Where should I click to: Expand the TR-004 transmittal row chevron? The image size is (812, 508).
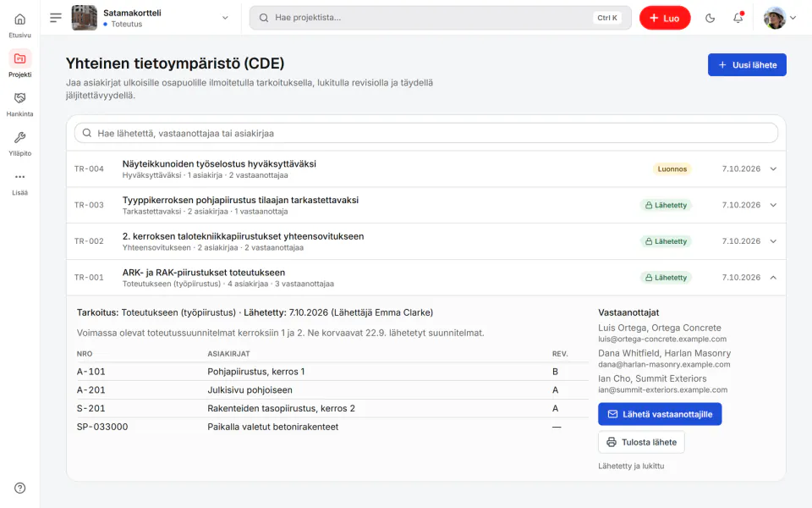click(x=773, y=169)
